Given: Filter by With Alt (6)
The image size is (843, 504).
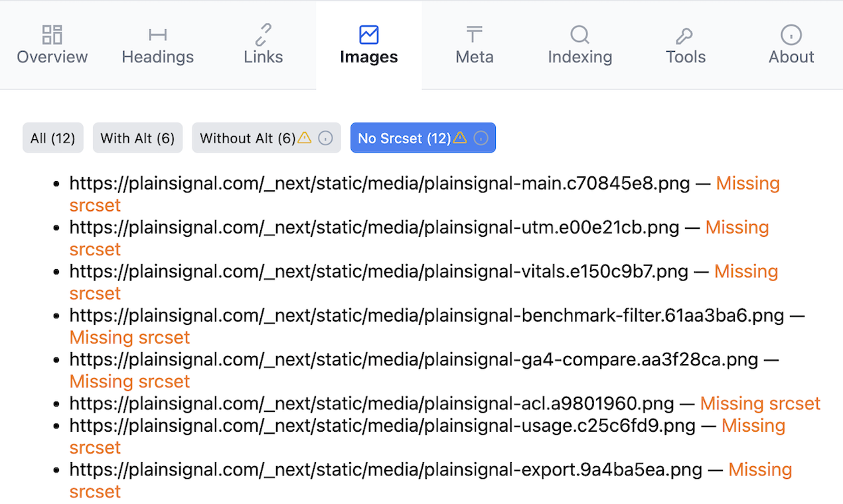Looking at the screenshot, I should tap(137, 138).
